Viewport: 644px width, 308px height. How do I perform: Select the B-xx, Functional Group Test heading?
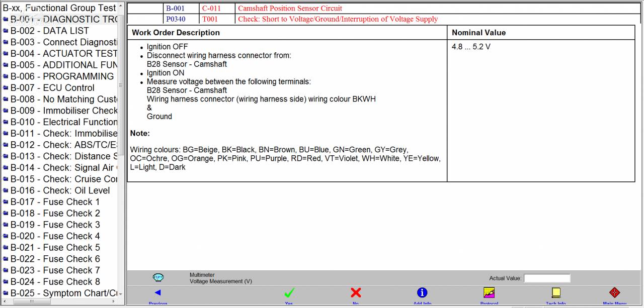click(59, 8)
